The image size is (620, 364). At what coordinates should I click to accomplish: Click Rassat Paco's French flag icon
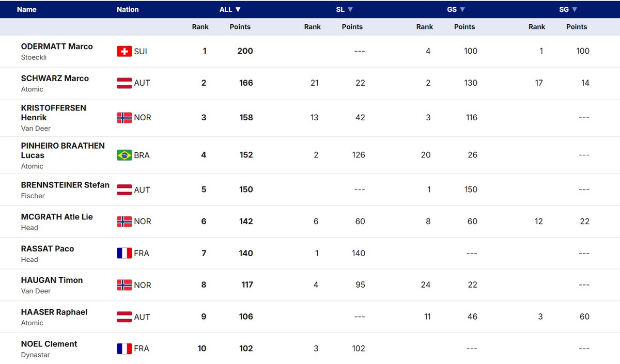tap(124, 253)
